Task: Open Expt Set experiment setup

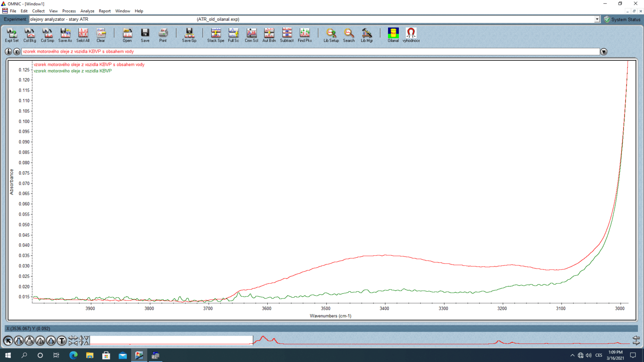Action: 12,35
